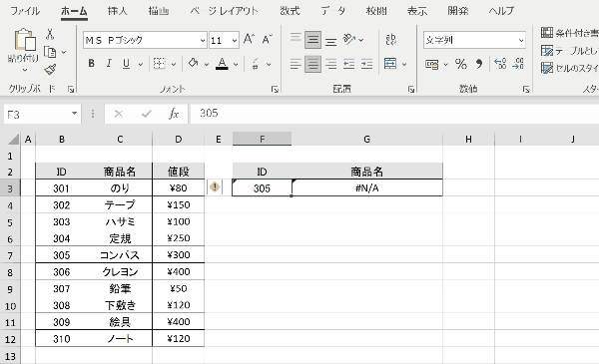
Task: Click the Select All corner triangle
Action: coord(14,140)
